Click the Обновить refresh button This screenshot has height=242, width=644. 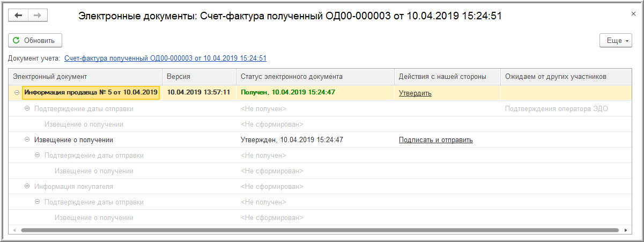click(x=35, y=40)
